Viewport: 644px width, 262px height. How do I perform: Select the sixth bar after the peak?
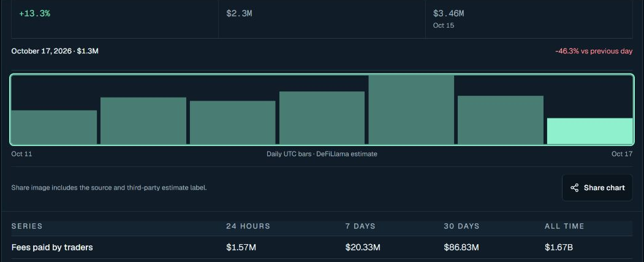pyautogui.click(x=501, y=120)
